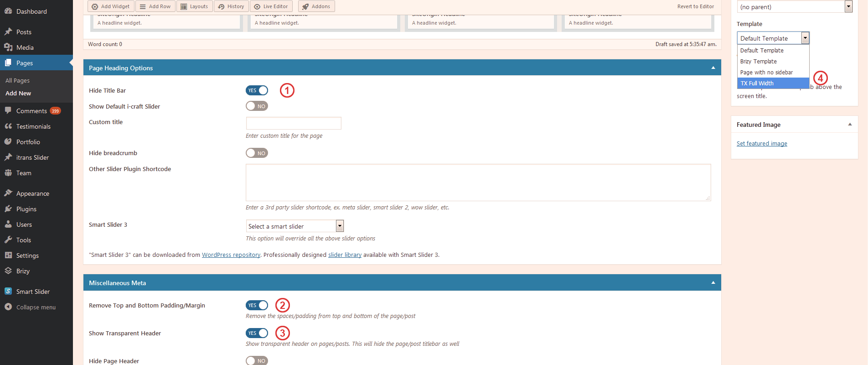Click the Media library icon
The width and height of the screenshot is (868, 365).
click(x=8, y=47)
